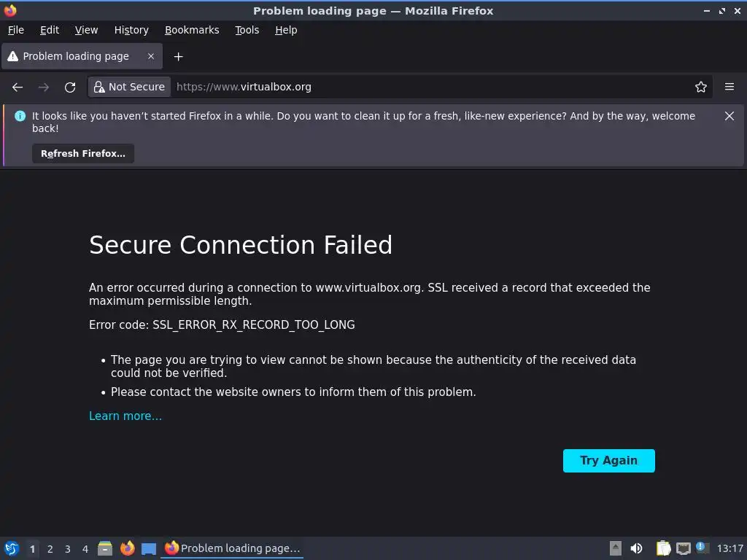
Task: Close the Problem loading page tab
Action: pos(151,56)
